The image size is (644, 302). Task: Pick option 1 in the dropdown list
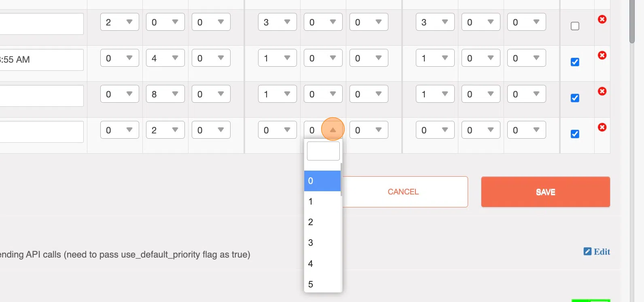(322, 201)
